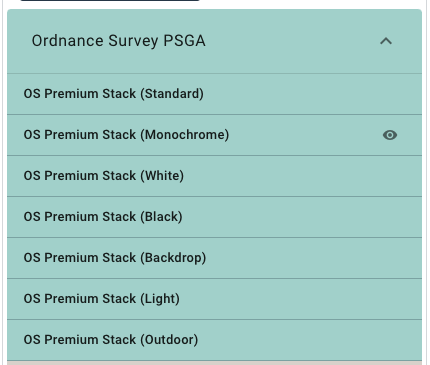Click the Ordnance Survey PSGA heading text

pos(118,41)
